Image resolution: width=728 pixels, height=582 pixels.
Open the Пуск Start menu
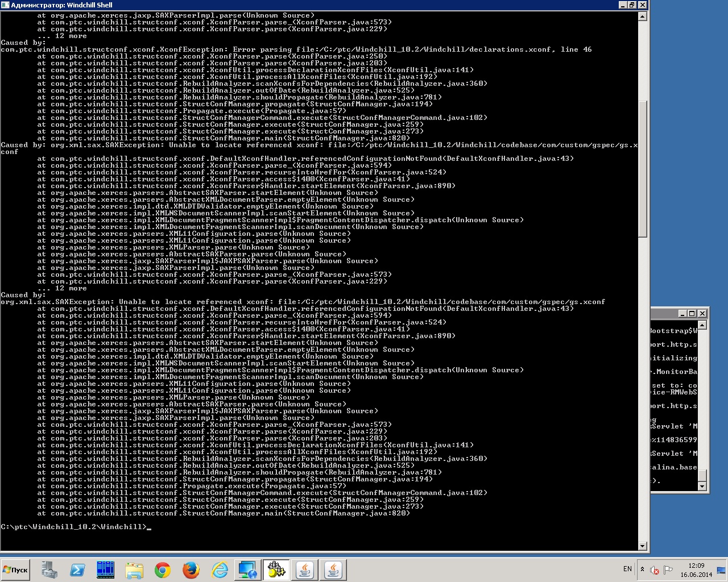pyautogui.click(x=16, y=569)
